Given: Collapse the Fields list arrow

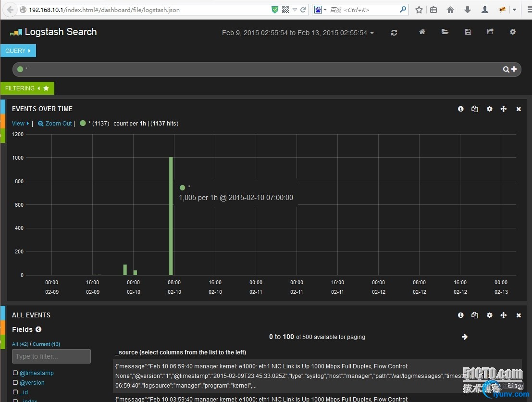Looking at the screenshot, I should point(38,329).
